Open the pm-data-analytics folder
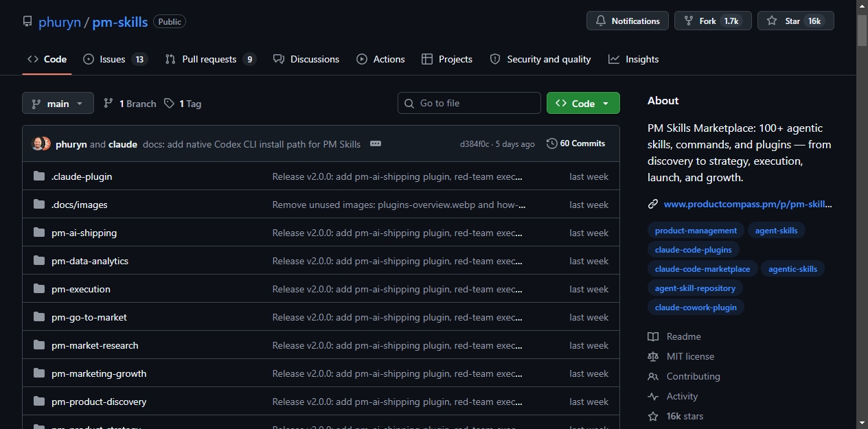The image size is (868, 429). (x=90, y=261)
